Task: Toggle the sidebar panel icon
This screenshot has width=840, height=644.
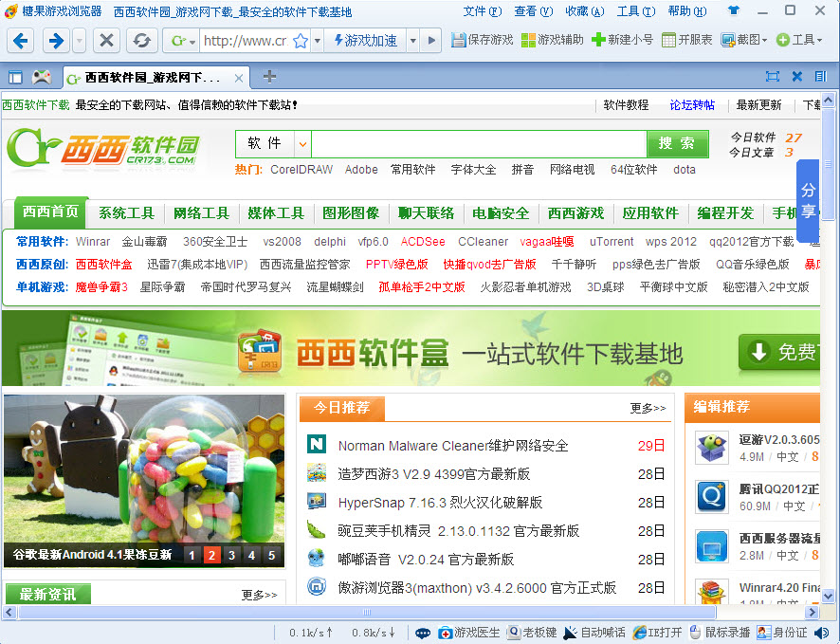Action: pos(15,77)
